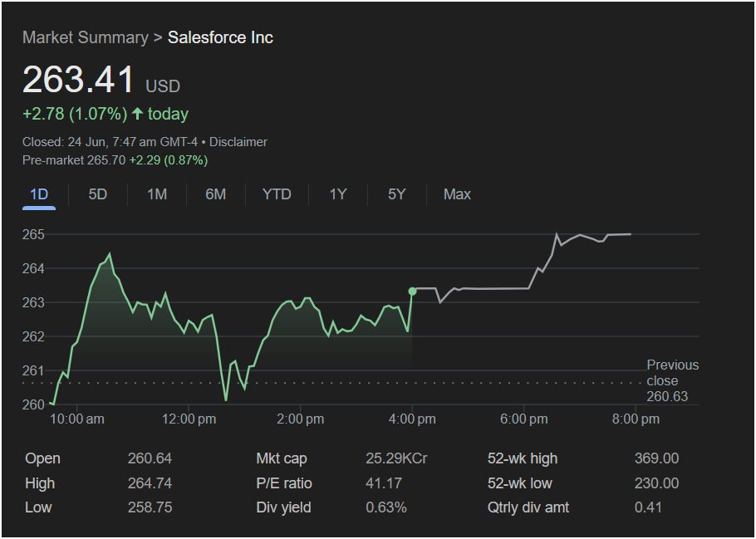Viewport: 756px width, 539px height.
Task: Click the 52-wk low label
Action: point(520,483)
